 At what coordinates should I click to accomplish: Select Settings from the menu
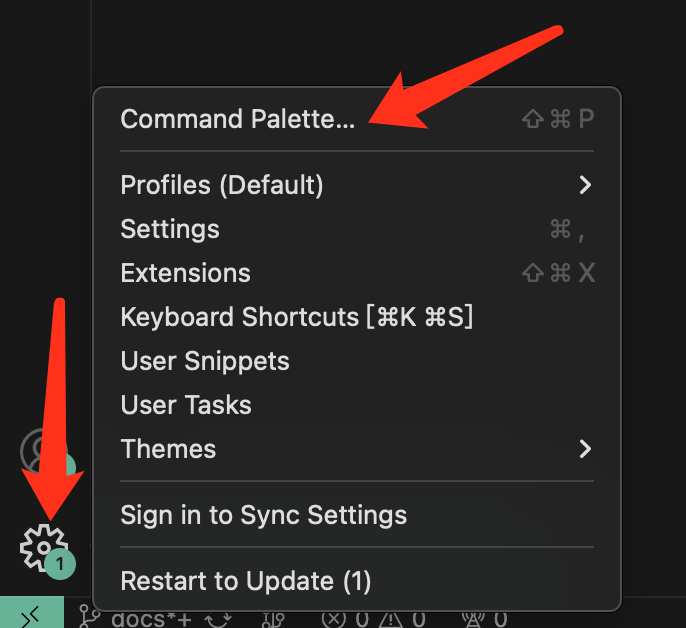(x=170, y=229)
